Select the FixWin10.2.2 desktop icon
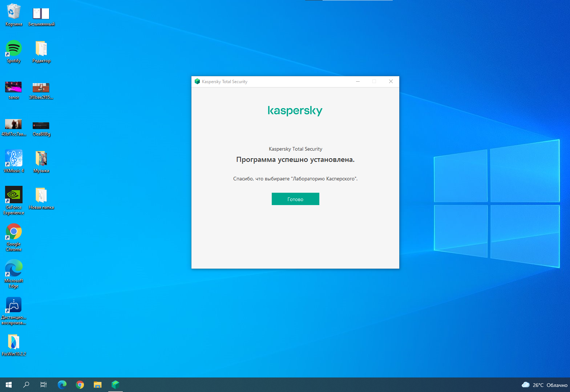570x392 pixels. (14, 345)
